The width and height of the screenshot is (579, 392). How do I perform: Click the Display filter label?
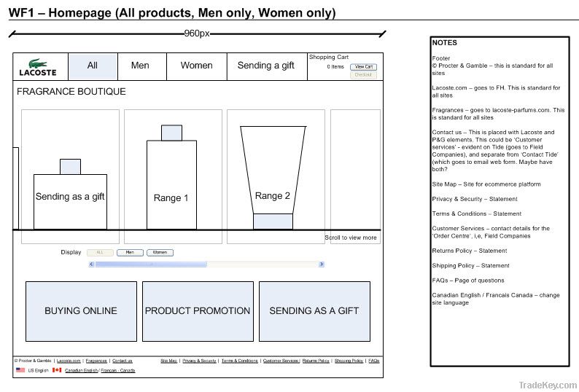pos(71,253)
